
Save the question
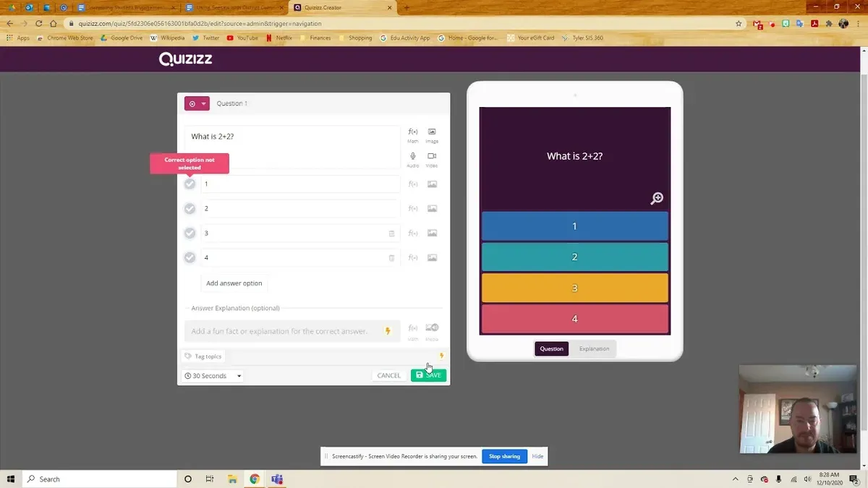428,375
